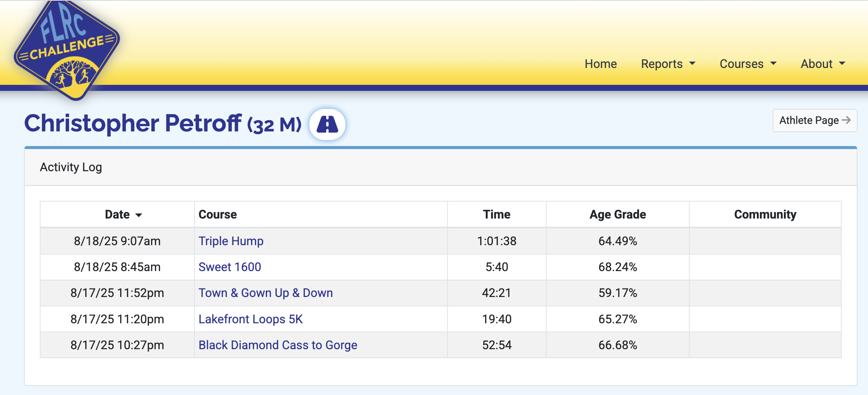Sort table by Time column header
The width and height of the screenshot is (868, 395).
click(x=496, y=214)
